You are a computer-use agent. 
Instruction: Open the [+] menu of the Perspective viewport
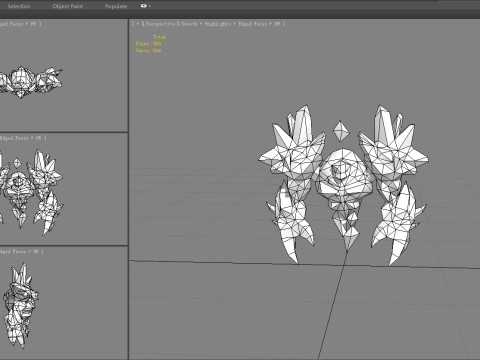(138, 24)
